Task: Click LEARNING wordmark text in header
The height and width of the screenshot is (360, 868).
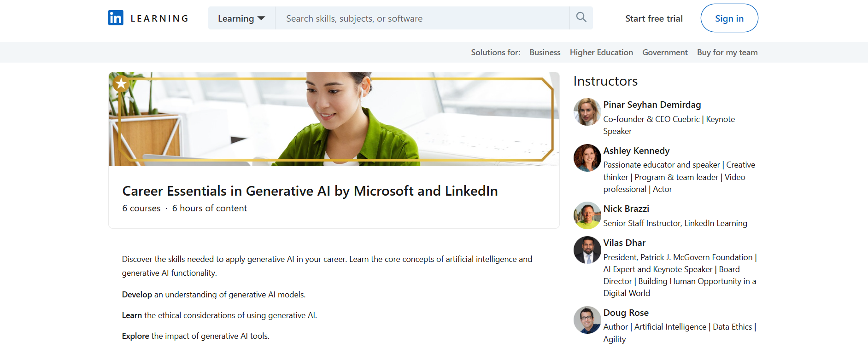Action: [159, 18]
